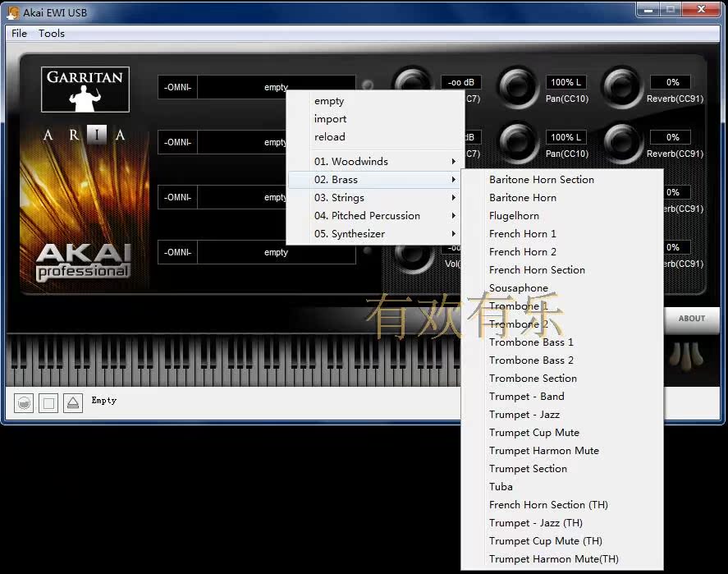Viewport: 728px width, 574px height.
Task: Click the first slot volume knob
Action: tap(412, 79)
